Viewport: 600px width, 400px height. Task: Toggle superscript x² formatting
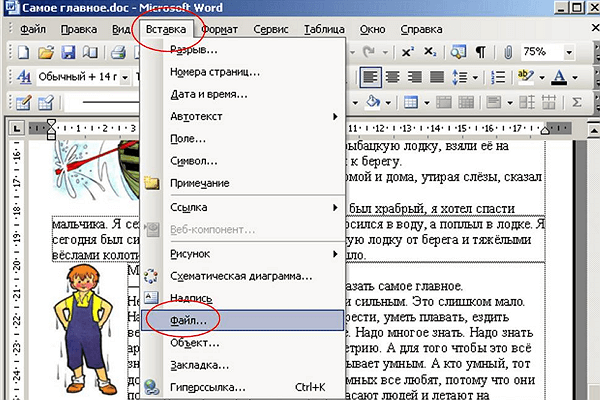click(x=408, y=52)
